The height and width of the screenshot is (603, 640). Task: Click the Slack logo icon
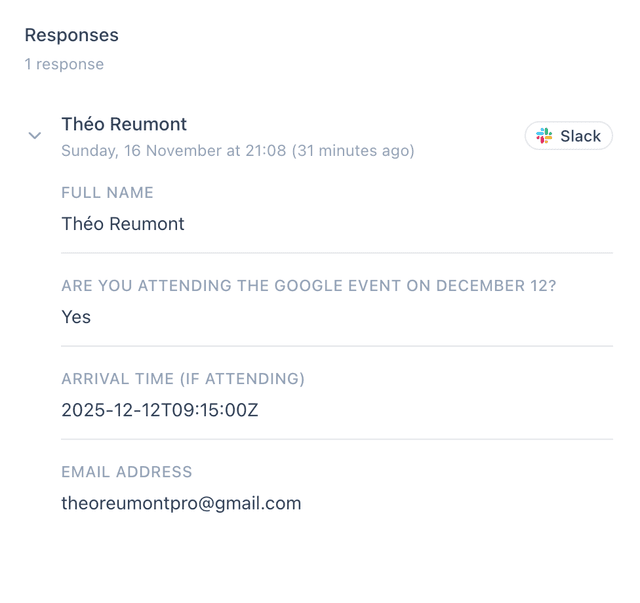544,136
